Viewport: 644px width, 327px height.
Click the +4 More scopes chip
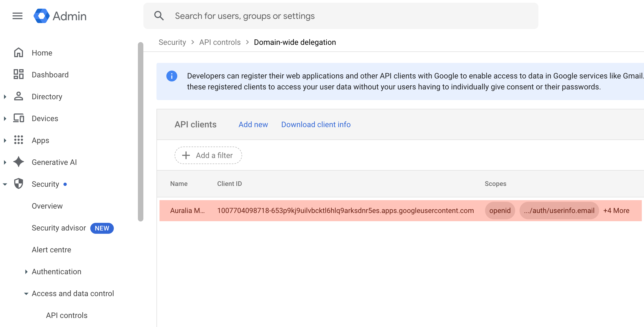point(616,211)
